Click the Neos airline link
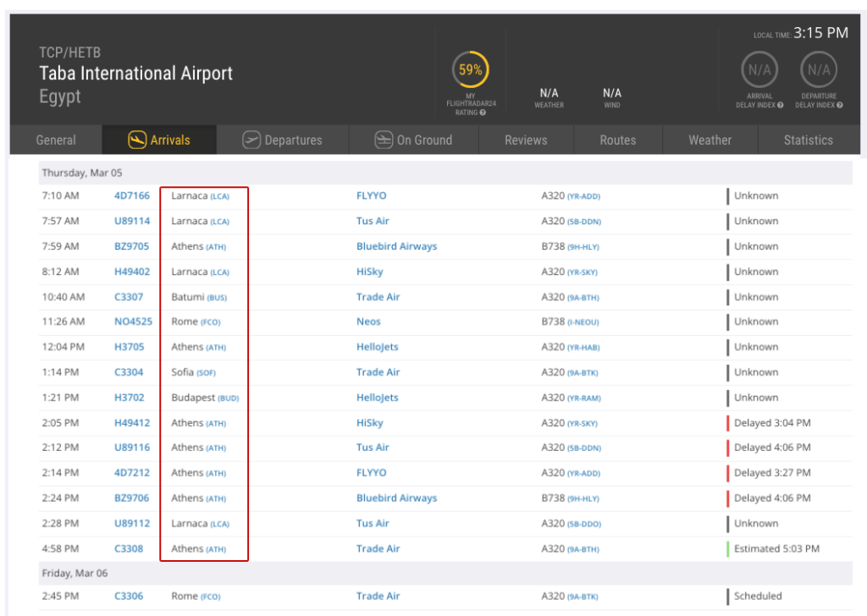This screenshot has height=616, width=867. (368, 322)
